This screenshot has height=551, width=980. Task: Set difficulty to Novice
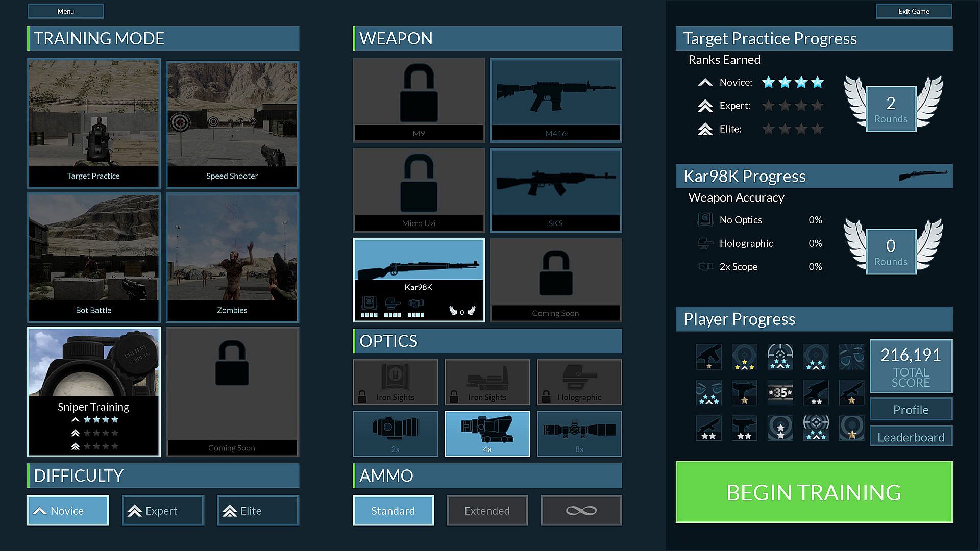pos(68,510)
